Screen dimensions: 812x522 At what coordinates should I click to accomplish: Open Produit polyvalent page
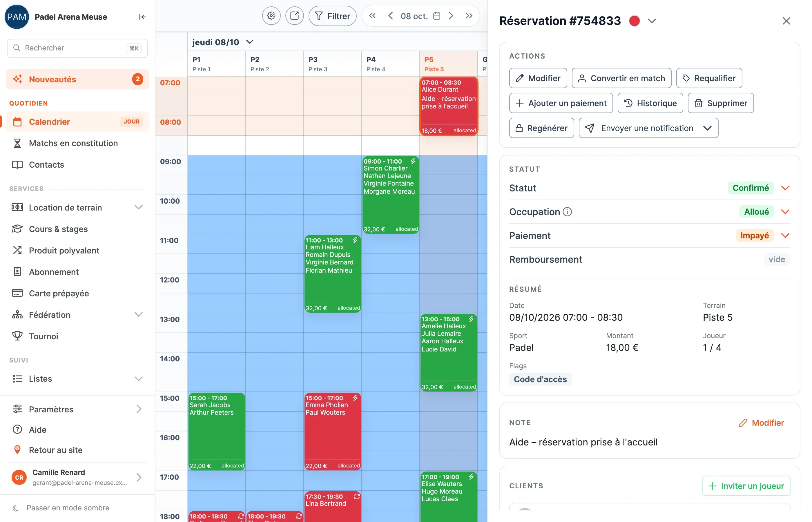click(77, 251)
